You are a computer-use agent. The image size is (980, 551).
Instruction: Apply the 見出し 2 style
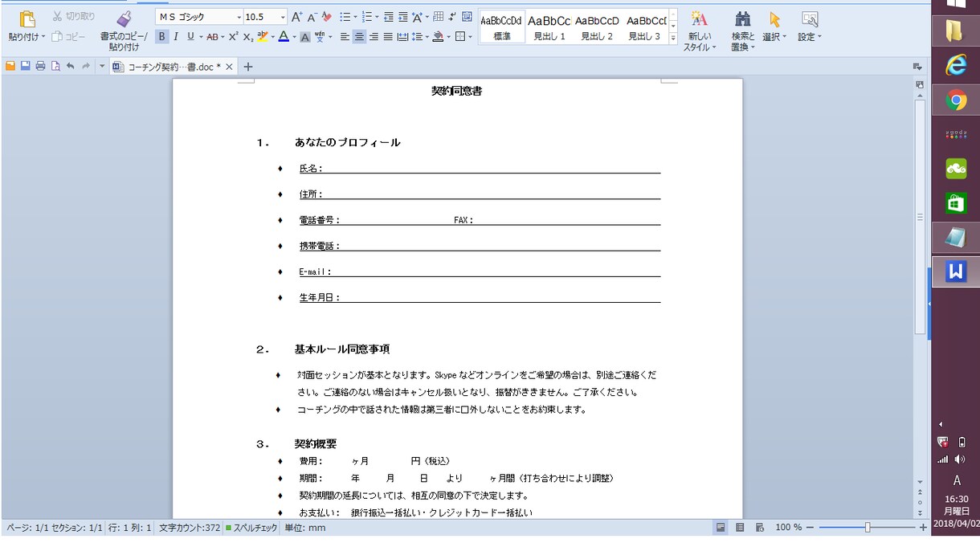[597, 27]
